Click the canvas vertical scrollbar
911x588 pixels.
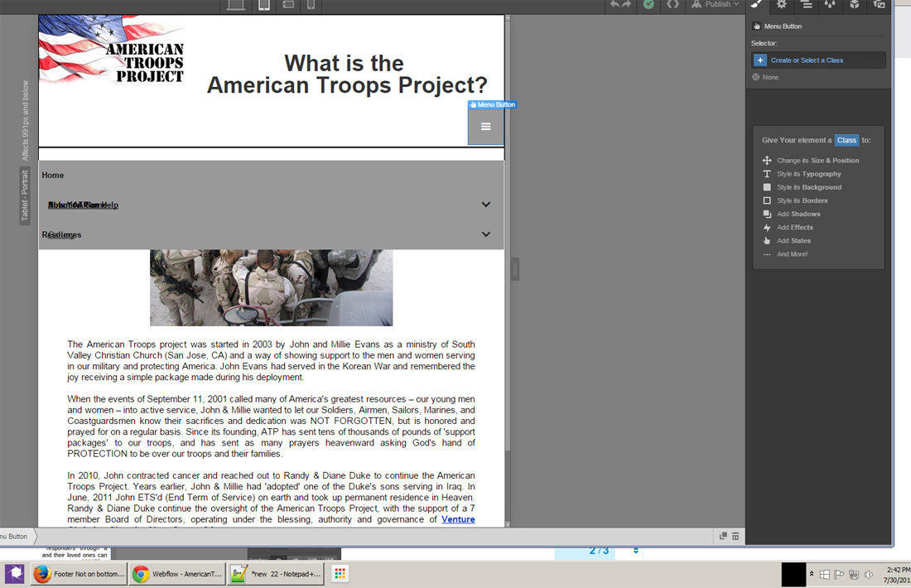(507, 271)
